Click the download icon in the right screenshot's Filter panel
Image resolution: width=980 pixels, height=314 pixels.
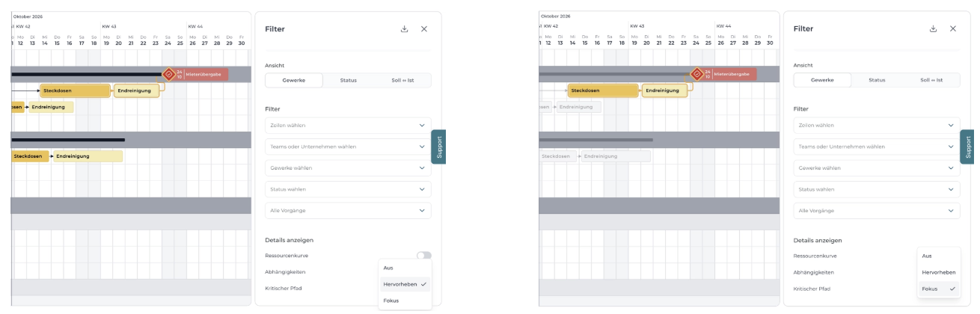pyautogui.click(x=933, y=28)
